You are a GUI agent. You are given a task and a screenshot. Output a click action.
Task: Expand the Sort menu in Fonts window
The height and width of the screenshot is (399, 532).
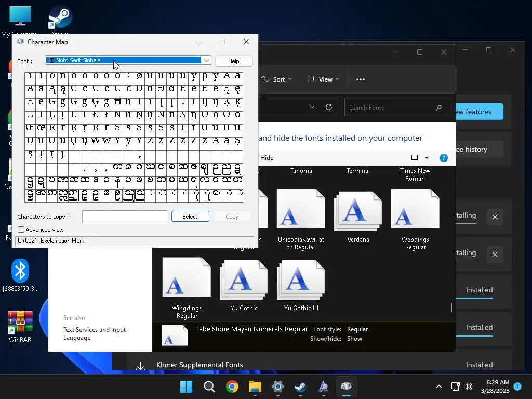[276, 79]
